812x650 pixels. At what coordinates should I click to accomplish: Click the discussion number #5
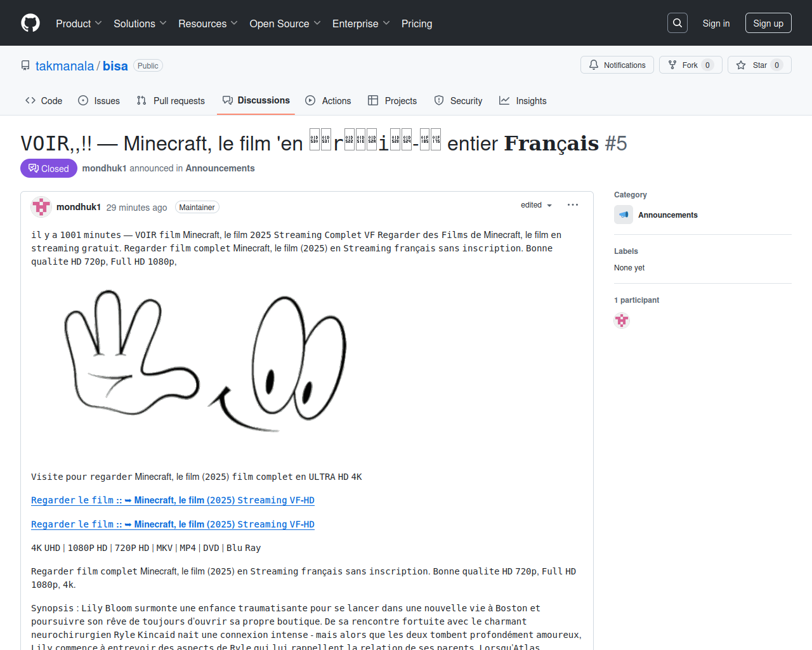616,143
